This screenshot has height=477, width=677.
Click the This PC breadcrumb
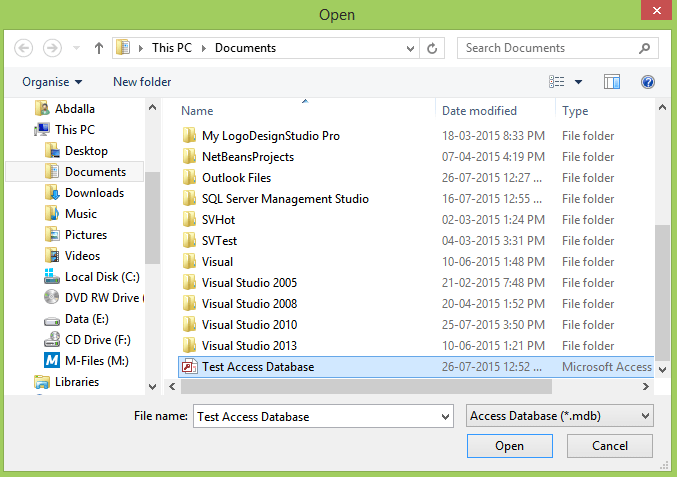(172, 48)
